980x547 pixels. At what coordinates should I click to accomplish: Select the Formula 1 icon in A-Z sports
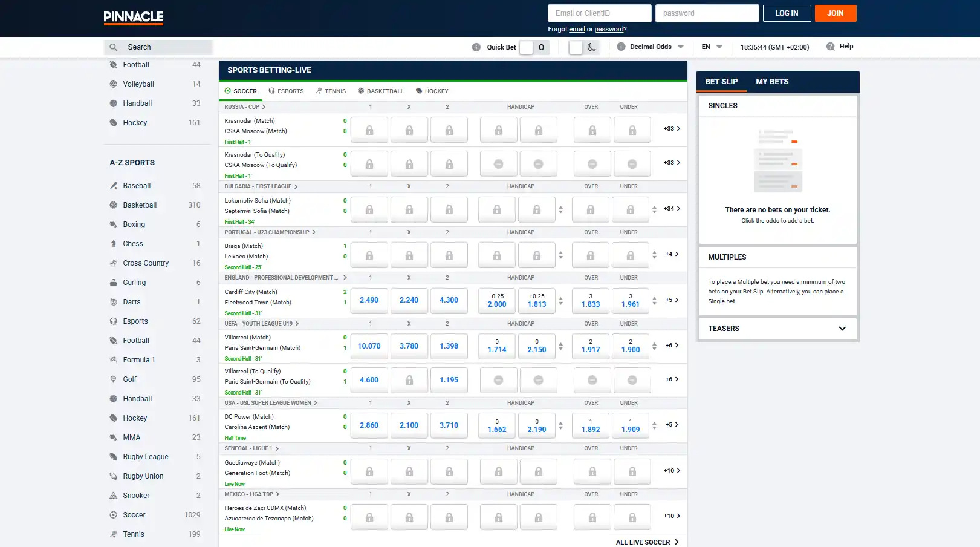point(113,360)
